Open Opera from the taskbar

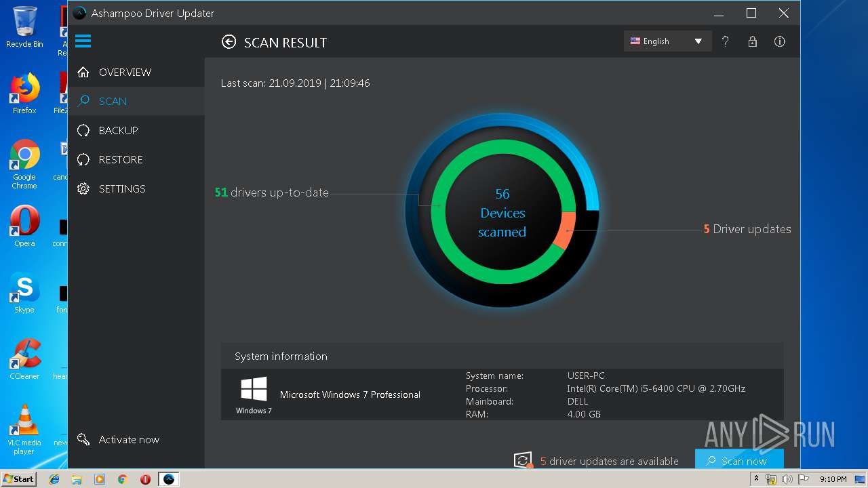pos(145,479)
